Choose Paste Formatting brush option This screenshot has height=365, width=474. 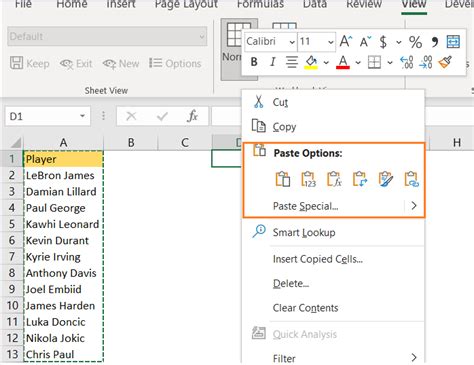(386, 179)
